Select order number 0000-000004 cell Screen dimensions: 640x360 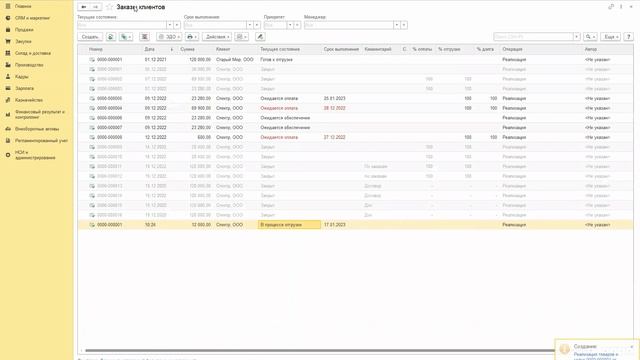point(109,108)
